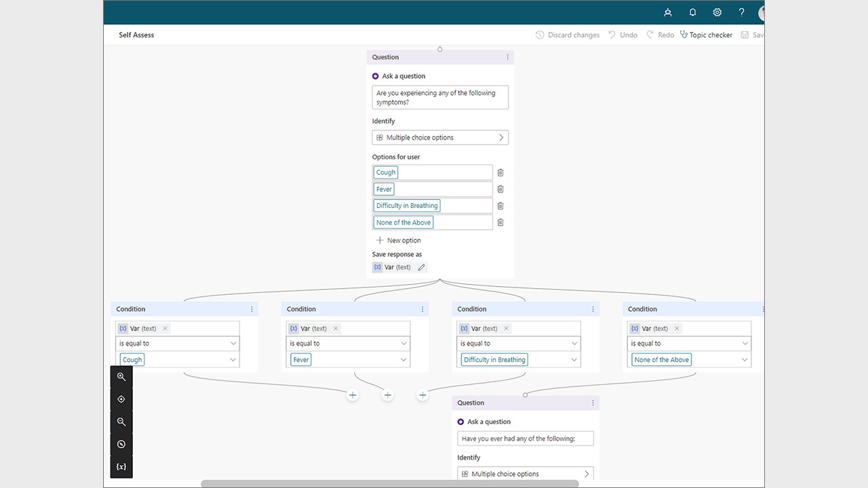Open Difficulty in Breathing value dropdown
This screenshot has width=868, height=488.
519,360
